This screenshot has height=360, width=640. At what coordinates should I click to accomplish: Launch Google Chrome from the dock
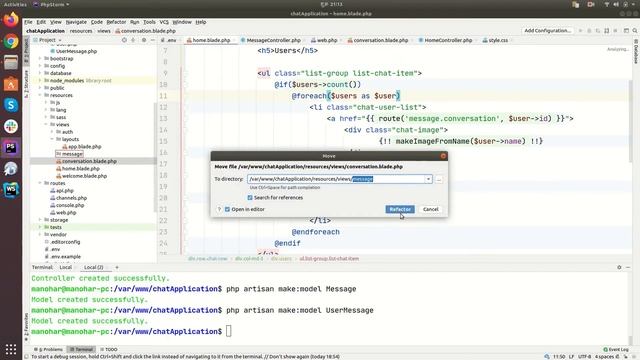point(11,41)
